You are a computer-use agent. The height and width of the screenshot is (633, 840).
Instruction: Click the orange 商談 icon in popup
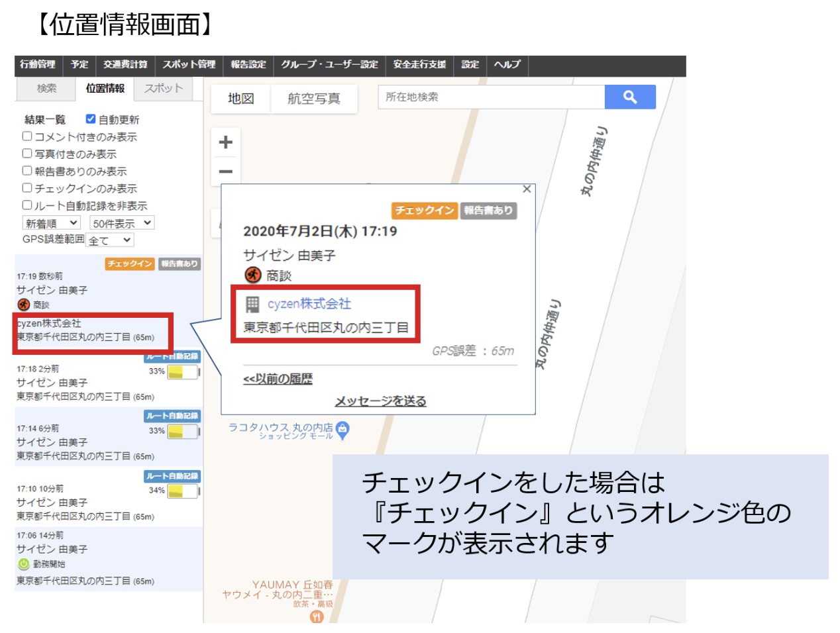252,275
